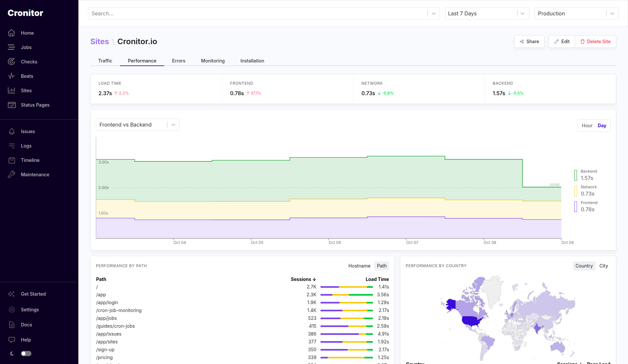Click the /app/issues load bar
The width and height of the screenshot is (628, 364).
347,334
